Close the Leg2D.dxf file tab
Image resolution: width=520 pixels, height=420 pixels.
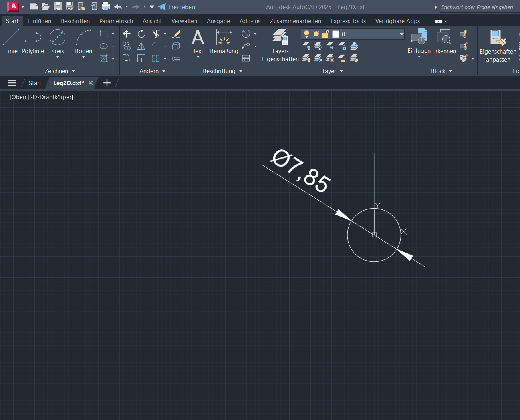pos(91,83)
